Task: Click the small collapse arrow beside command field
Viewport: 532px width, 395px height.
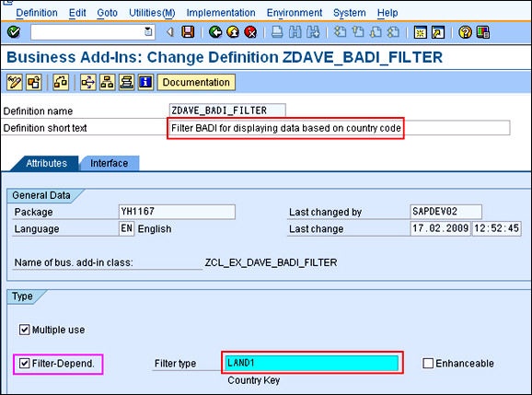Action: tap(170, 32)
